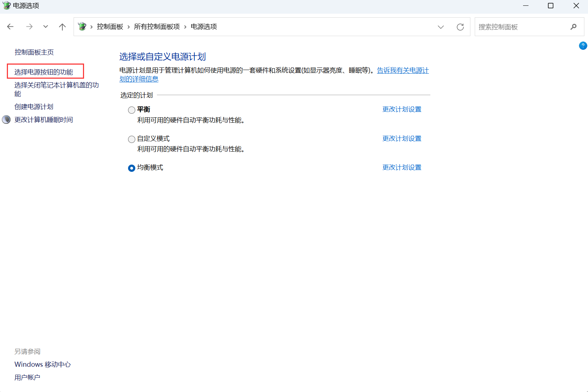
Task: Open 更改计算机睡眠时间 link
Action: [x=44, y=120]
